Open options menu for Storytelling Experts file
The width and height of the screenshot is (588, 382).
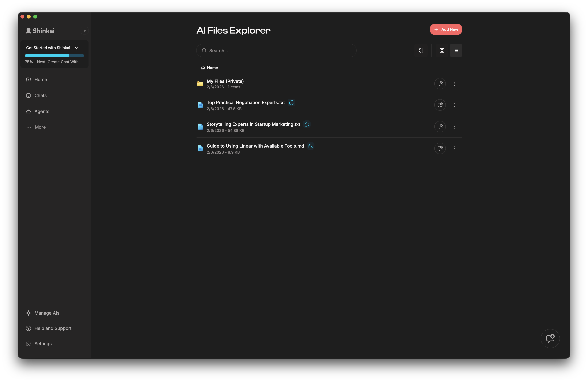tap(454, 127)
